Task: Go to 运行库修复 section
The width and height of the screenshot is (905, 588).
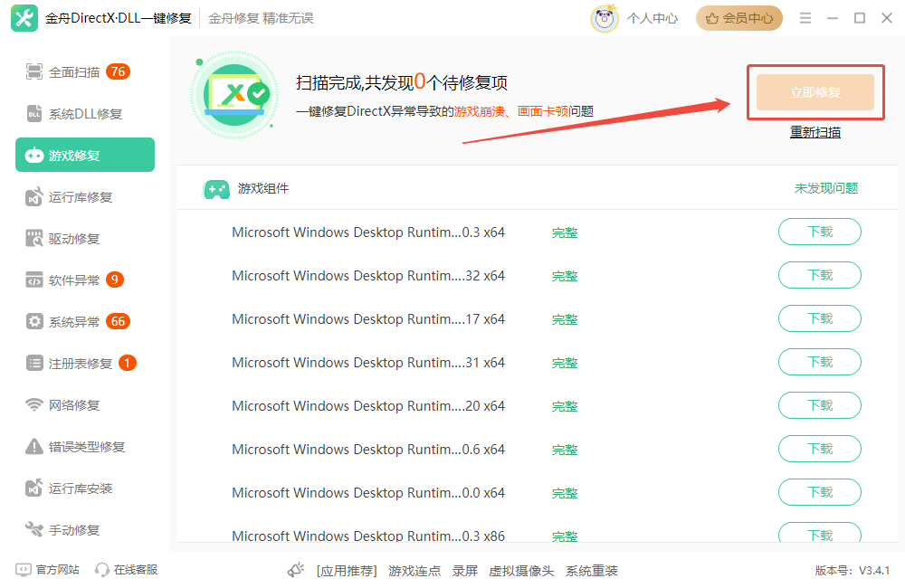Action: pyautogui.click(x=85, y=197)
